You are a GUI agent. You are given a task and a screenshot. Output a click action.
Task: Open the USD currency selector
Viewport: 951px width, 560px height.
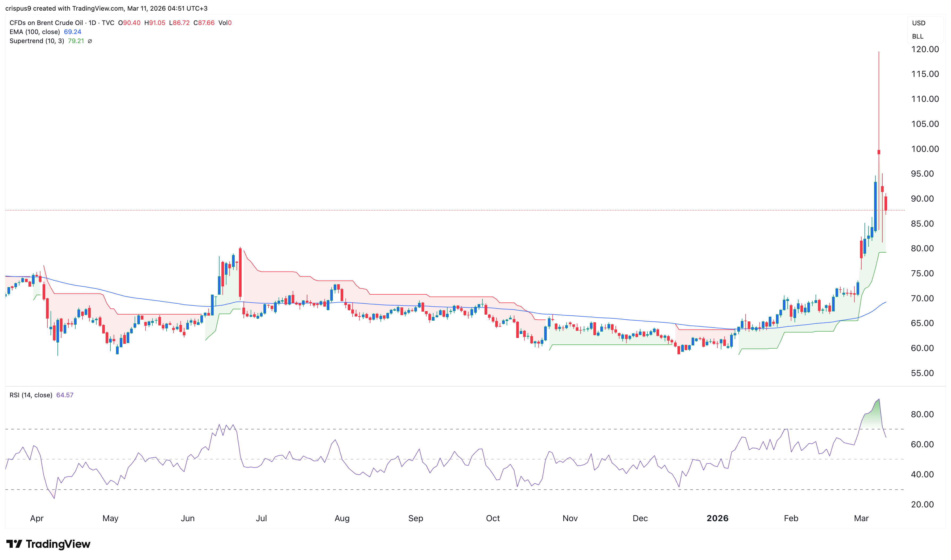919,23
